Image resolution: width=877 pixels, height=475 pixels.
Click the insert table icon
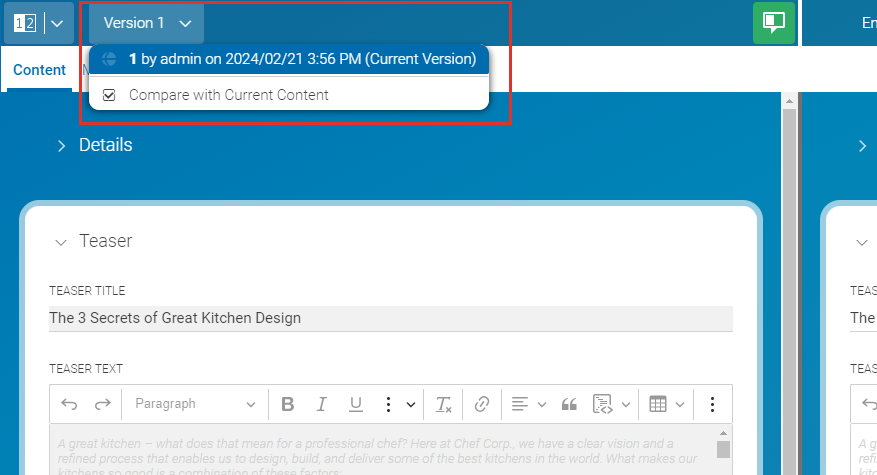(x=658, y=404)
